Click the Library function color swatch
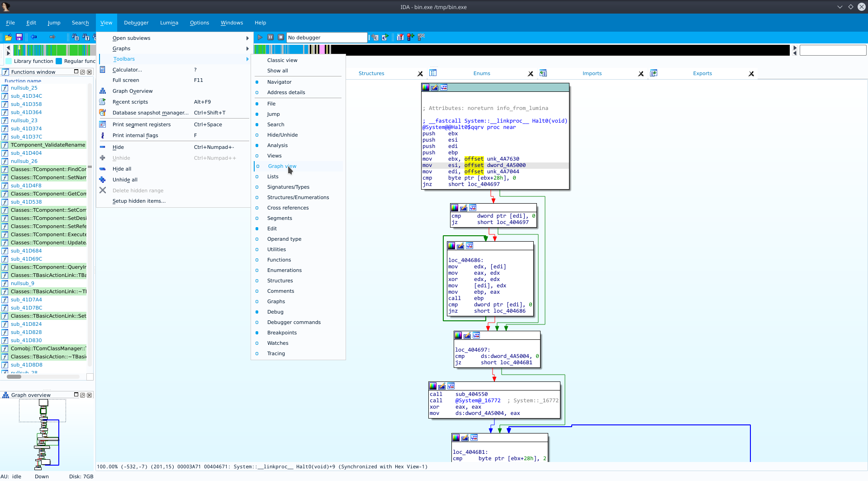 (x=9, y=61)
